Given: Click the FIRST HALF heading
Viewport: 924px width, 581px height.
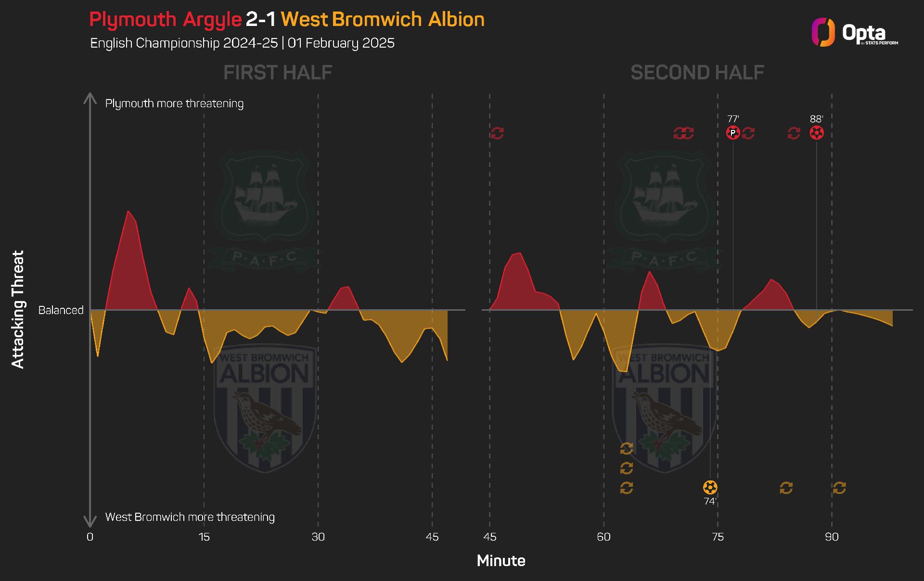Looking at the screenshot, I should click(x=278, y=73).
